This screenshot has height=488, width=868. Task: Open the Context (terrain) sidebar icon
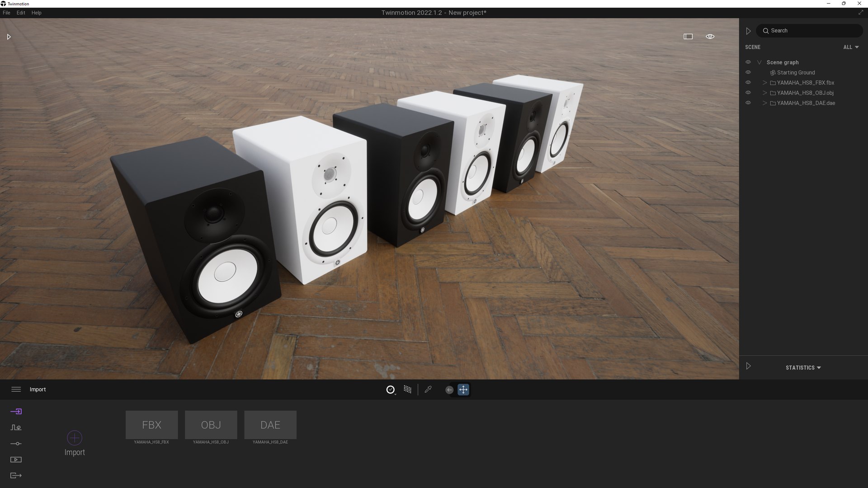16,427
